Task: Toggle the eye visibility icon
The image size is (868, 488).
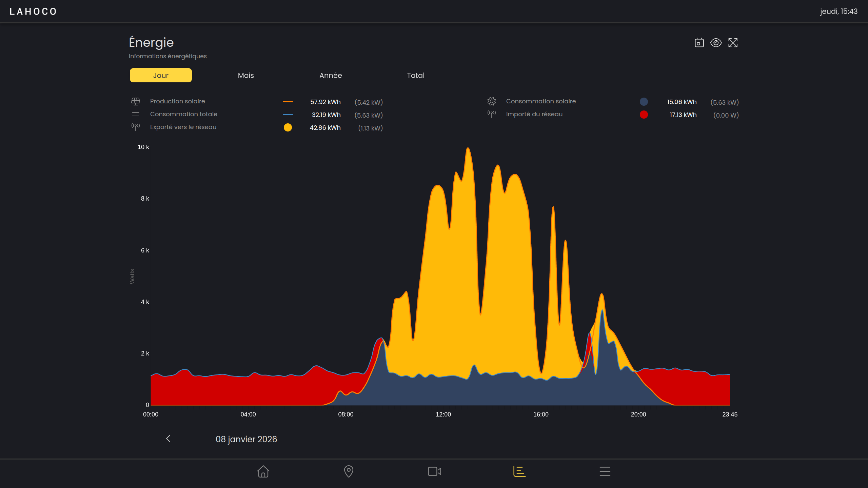Action: point(716,43)
